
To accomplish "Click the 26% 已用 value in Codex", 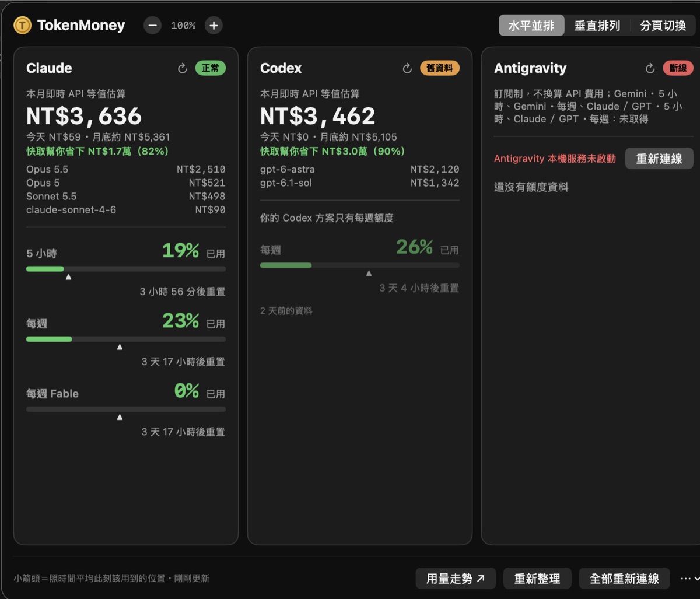I will click(x=427, y=248).
